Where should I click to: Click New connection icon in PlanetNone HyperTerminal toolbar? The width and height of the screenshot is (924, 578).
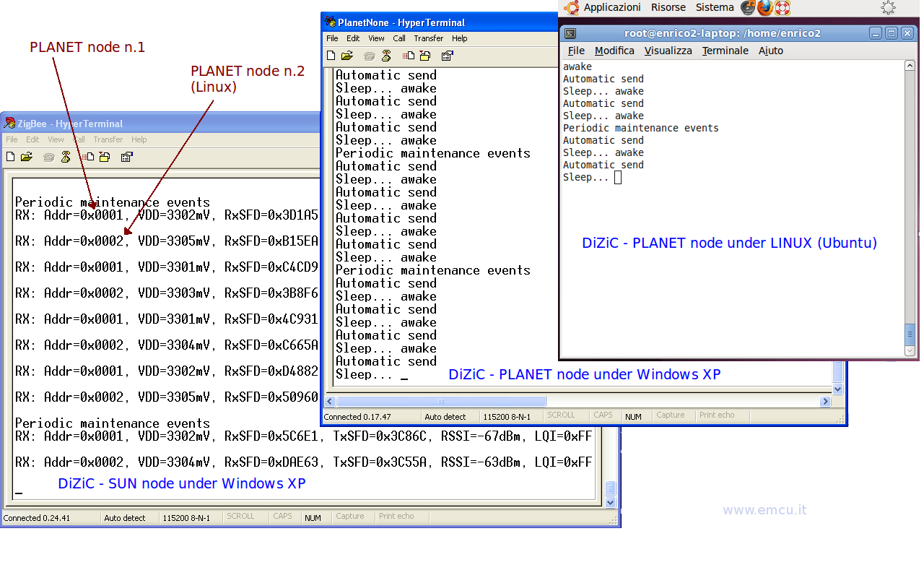331,56
